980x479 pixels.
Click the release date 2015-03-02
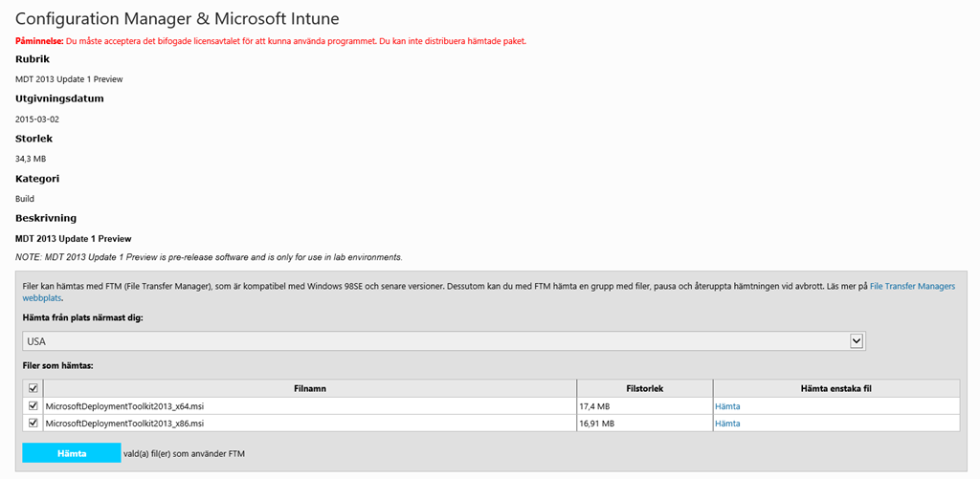pos(37,119)
